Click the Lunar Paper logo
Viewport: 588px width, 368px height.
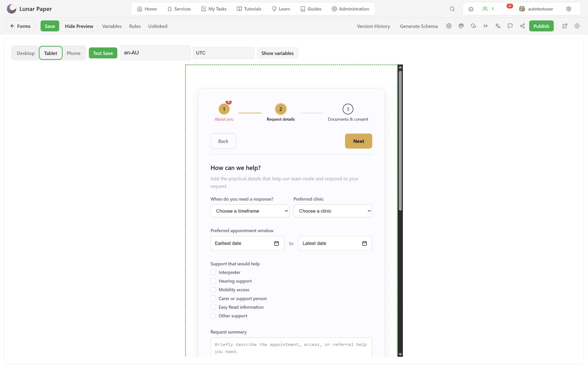(12, 9)
